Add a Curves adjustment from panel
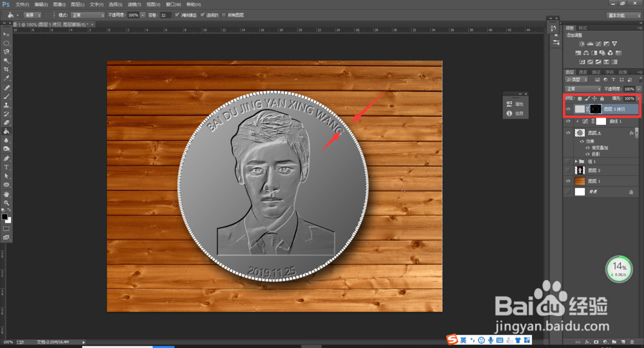This screenshot has width=644, height=348. click(598, 44)
